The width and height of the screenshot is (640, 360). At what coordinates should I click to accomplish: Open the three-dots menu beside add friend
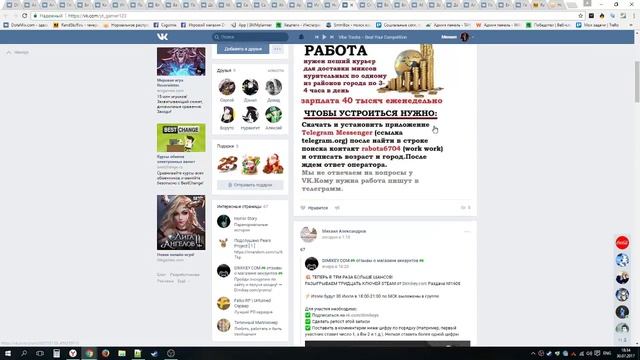pos(278,49)
